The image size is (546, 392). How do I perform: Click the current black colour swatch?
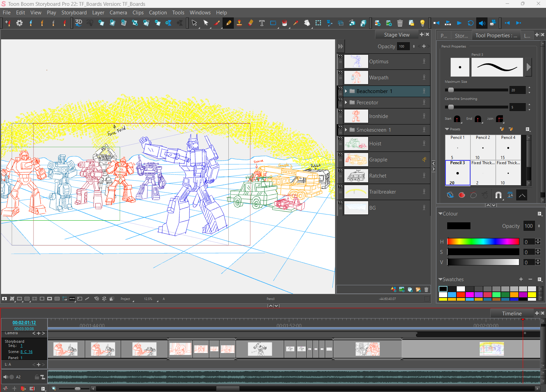458,226
